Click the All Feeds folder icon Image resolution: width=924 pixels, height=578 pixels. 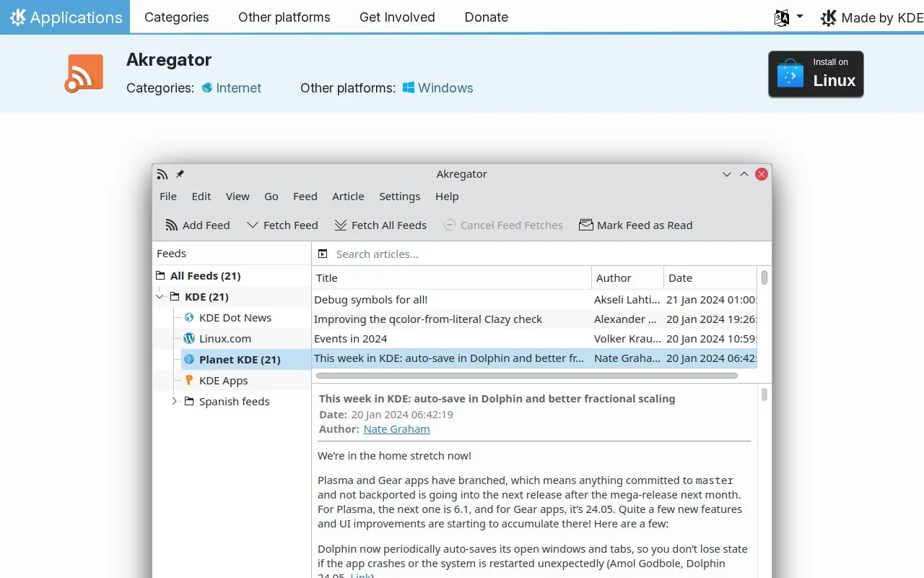tap(161, 275)
